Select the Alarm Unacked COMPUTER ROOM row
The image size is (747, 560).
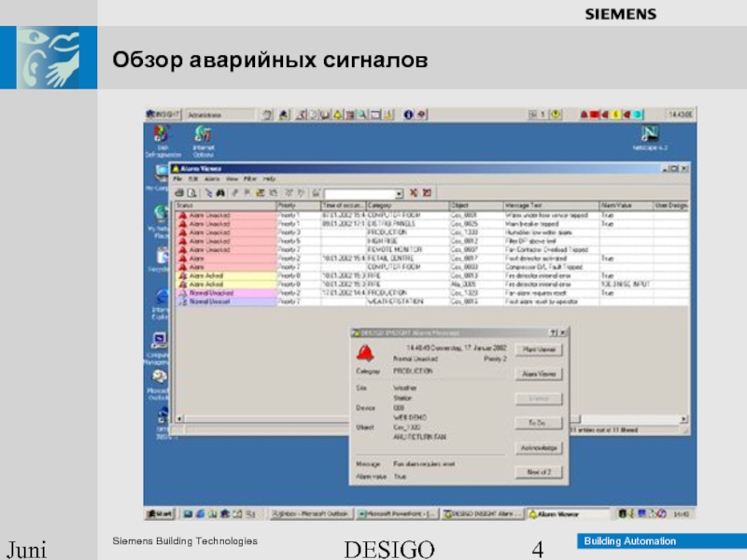click(x=431, y=216)
